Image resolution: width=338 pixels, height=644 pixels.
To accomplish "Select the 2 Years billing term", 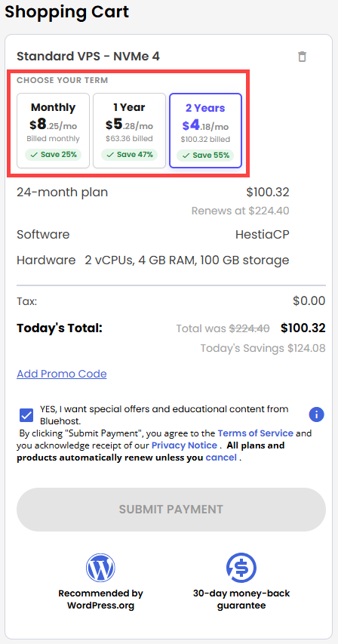I will click(x=205, y=131).
